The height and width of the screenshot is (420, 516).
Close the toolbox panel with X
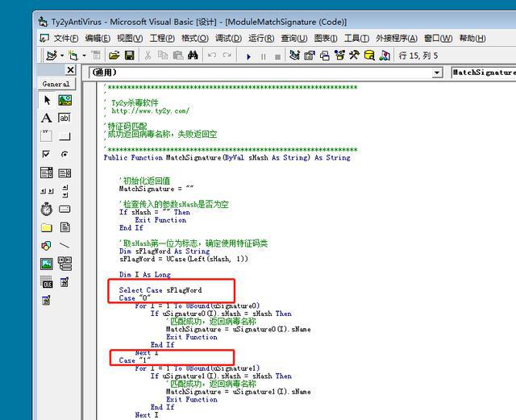click(x=70, y=70)
